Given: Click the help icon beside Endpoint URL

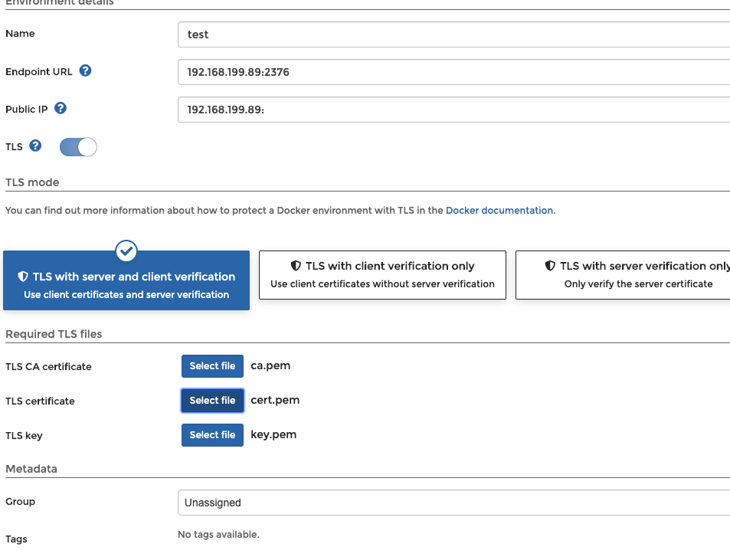Looking at the screenshot, I should [x=86, y=71].
